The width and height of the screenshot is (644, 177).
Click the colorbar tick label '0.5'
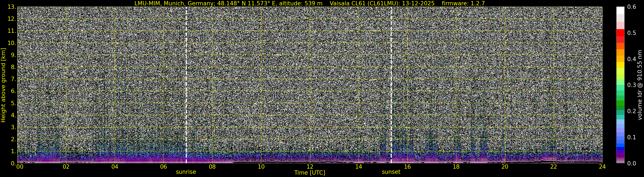point(632,33)
